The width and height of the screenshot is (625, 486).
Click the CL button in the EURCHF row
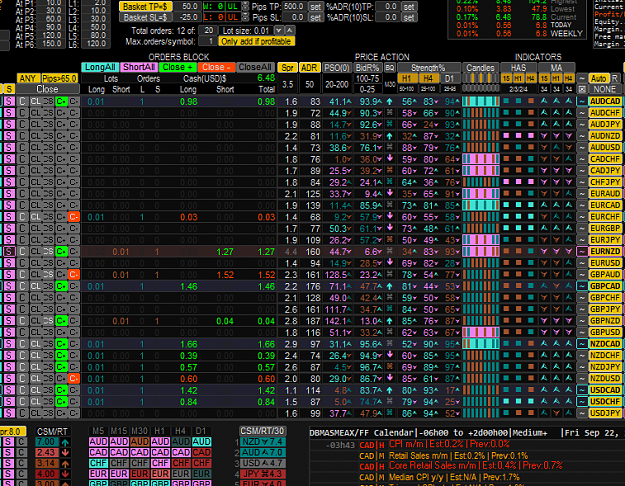pos(35,217)
